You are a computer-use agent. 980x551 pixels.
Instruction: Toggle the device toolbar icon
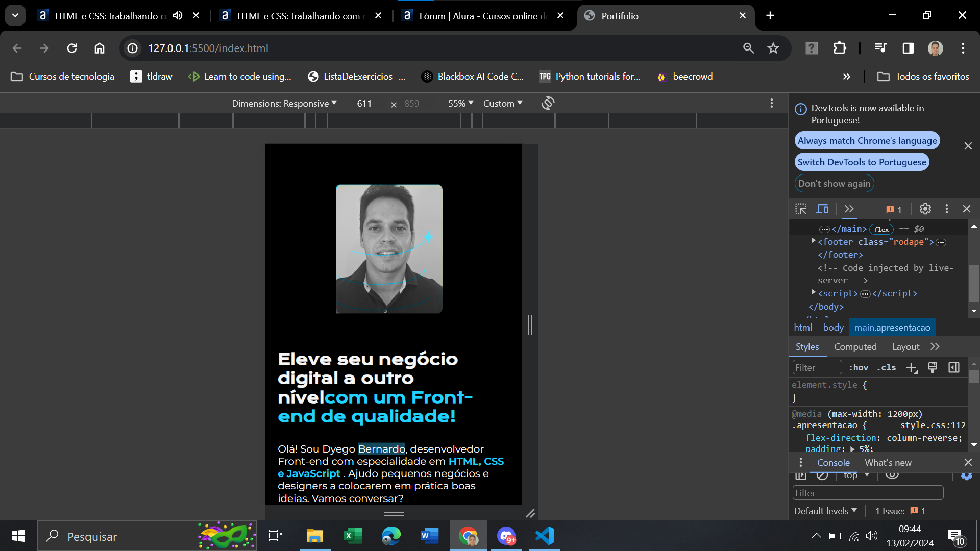click(x=822, y=209)
